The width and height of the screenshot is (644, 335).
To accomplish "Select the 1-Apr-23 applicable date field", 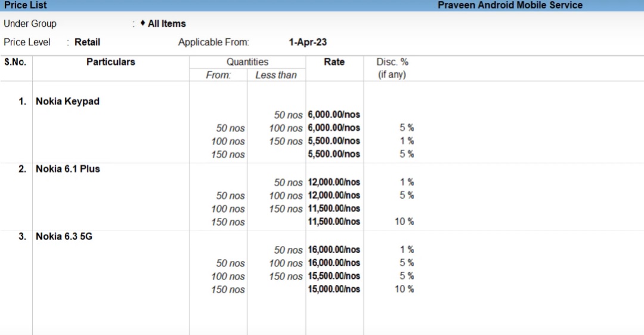I will [x=308, y=42].
